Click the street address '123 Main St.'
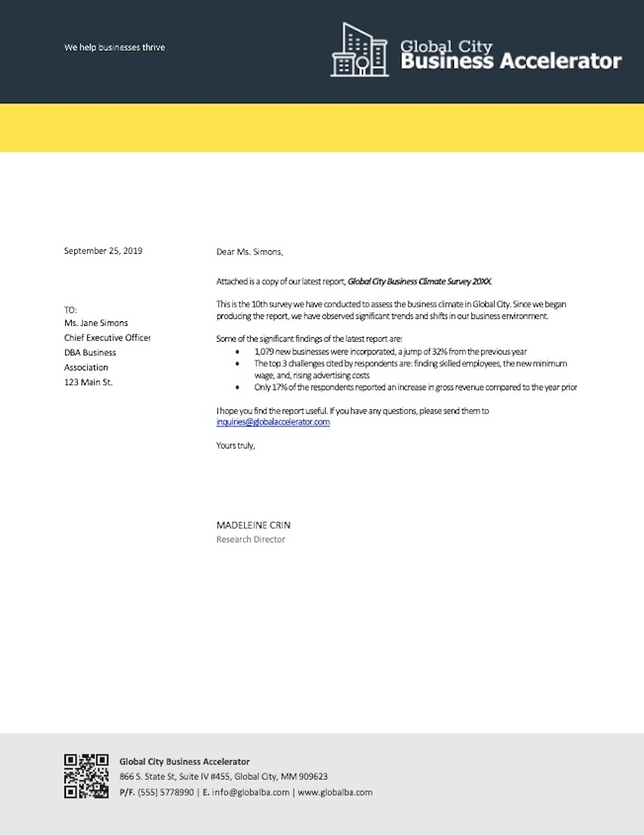The width and height of the screenshot is (644, 835). (x=88, y=382)
